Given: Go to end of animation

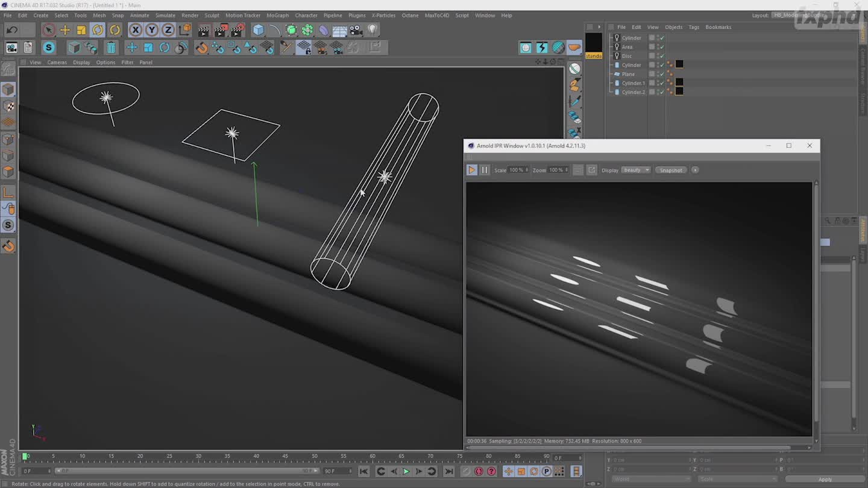Looking at the screenshot, I should pos(449,471).
